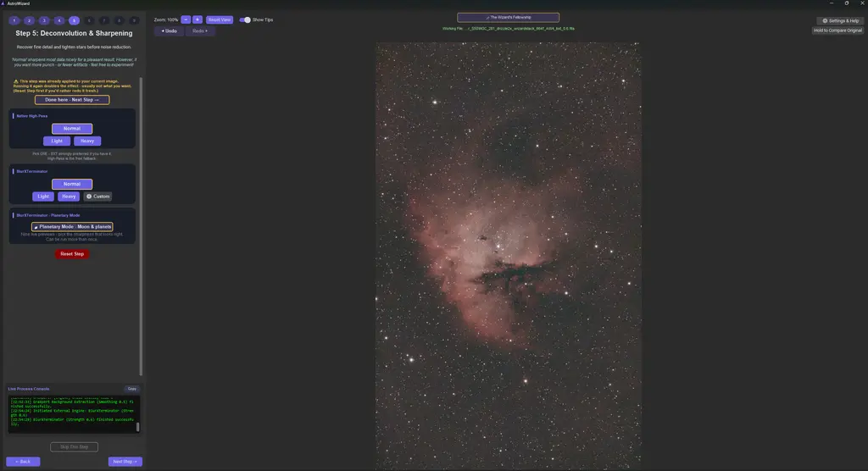This screenshot has width=868, height=471.
Task: Click the bottom Next Step button
Action: pos(125,462)
